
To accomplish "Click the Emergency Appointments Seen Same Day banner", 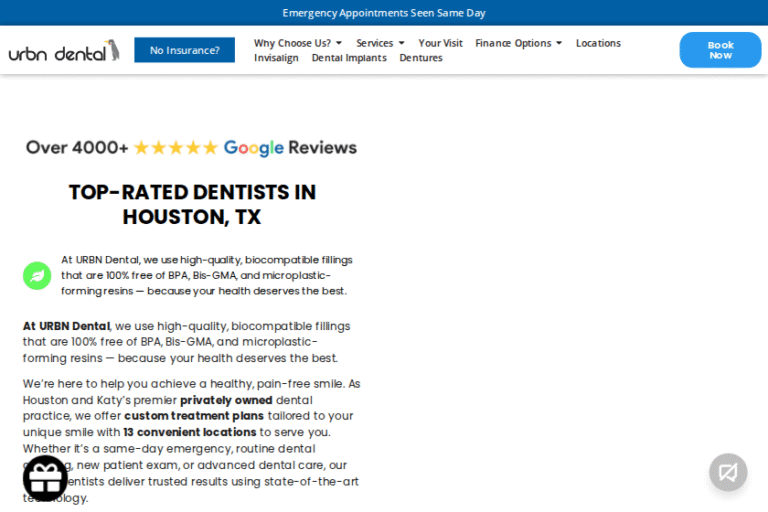I will [384, 13].
